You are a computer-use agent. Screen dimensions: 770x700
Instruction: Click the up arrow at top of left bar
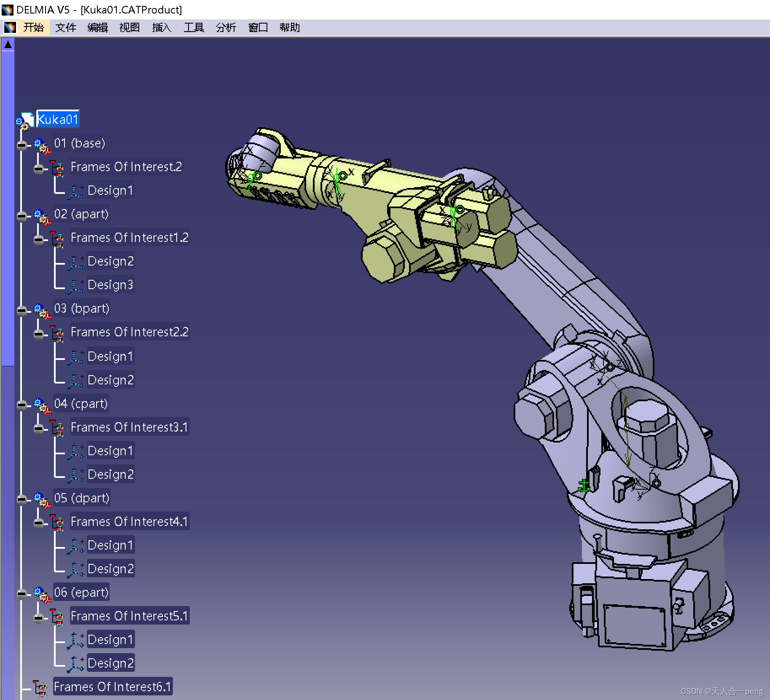[8, 44]
